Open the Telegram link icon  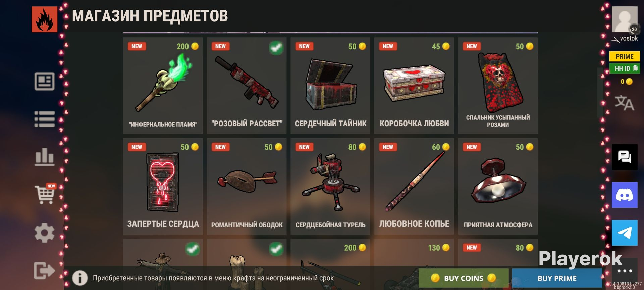pyautogui.click(x=625, y=233)
